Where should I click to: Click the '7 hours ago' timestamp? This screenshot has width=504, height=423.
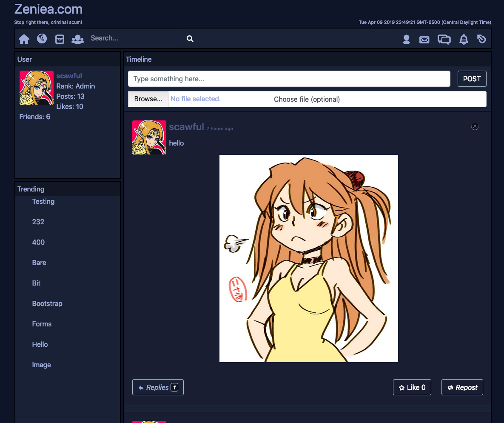[220, 129]
